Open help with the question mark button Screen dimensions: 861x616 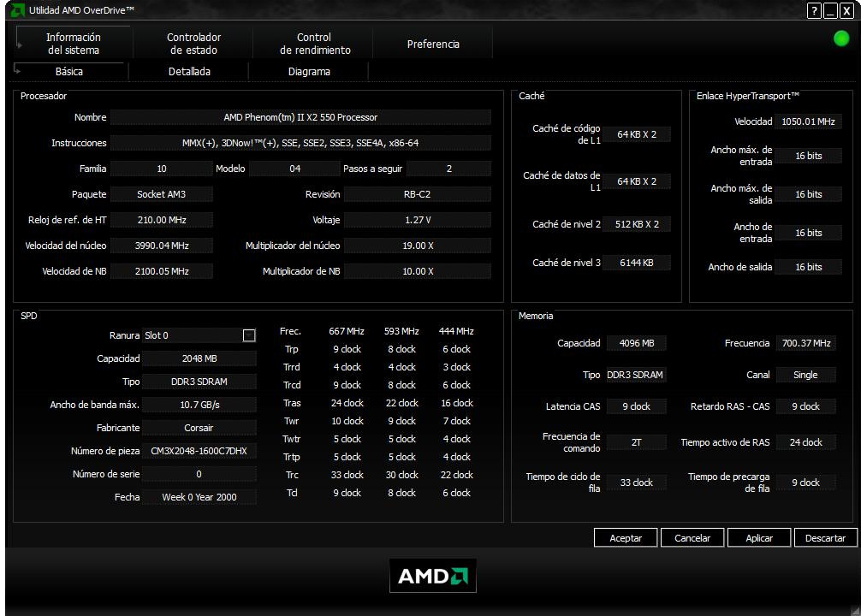click(x=814, y=10)
